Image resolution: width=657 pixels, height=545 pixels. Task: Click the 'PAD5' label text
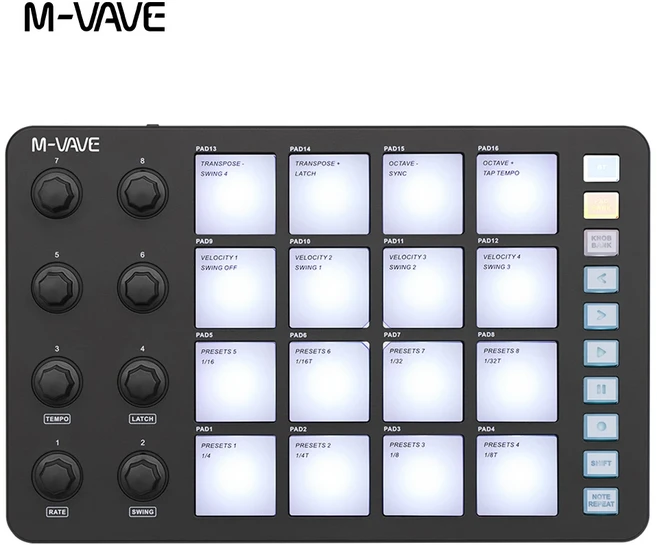click(x=204, y=335)
